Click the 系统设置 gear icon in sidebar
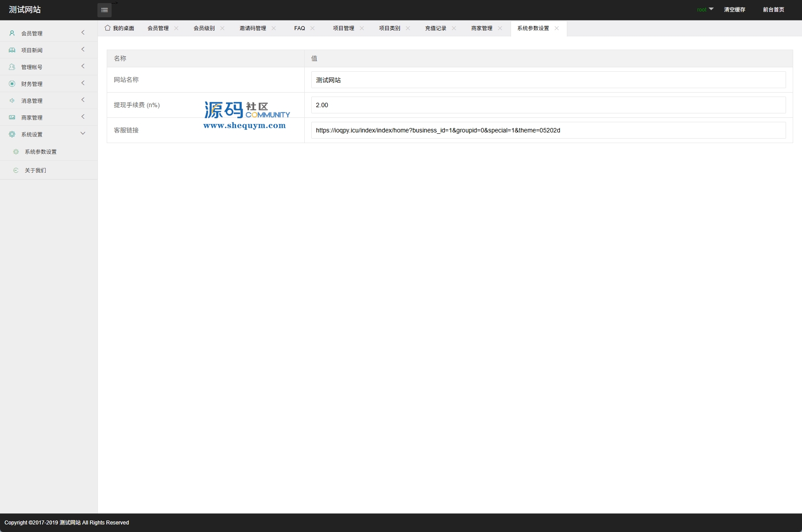802x532 pixels. (12, 134)
